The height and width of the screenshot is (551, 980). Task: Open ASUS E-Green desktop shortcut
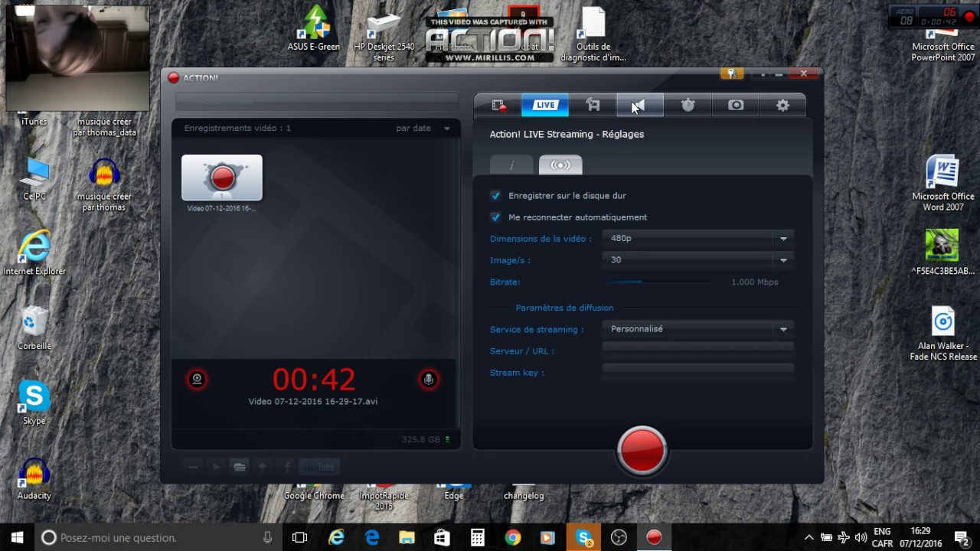pos(314,29)
